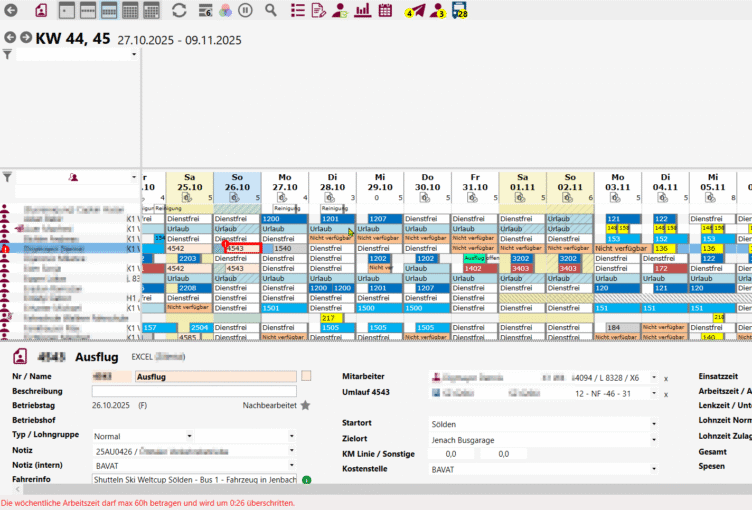Open the calendar icon in the toolbar
The image size is (752, 510).
[x=385, y=10]
